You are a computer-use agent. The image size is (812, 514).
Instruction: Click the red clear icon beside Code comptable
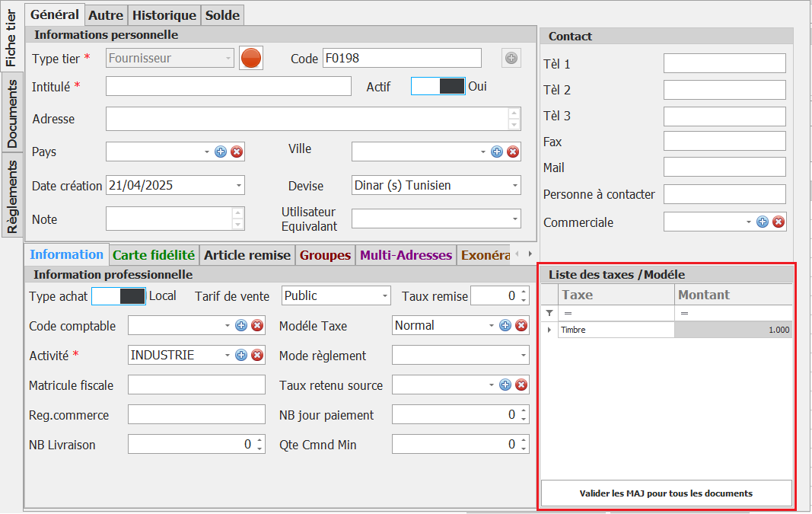click(257, 326)
